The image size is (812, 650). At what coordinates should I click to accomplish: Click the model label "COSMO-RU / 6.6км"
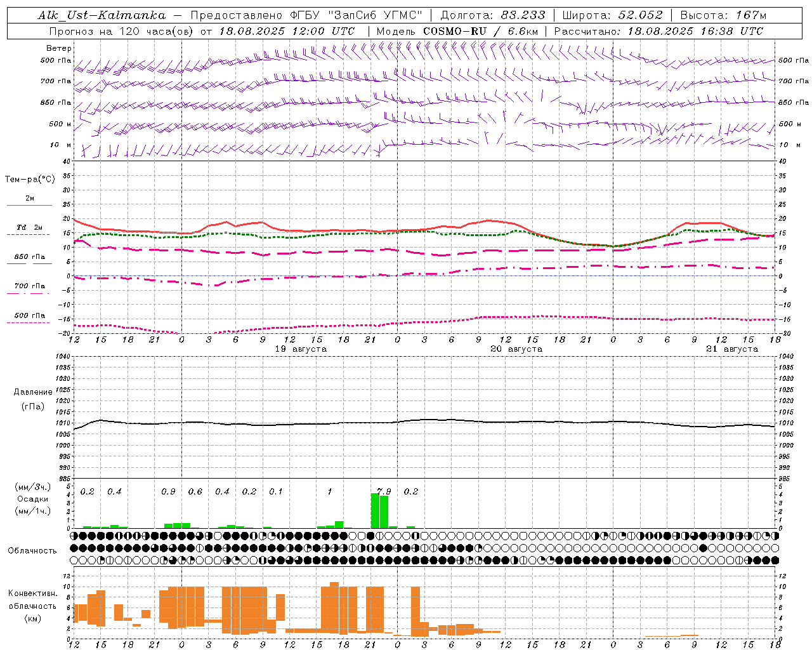pyautogui.click(x=481, y=31)
